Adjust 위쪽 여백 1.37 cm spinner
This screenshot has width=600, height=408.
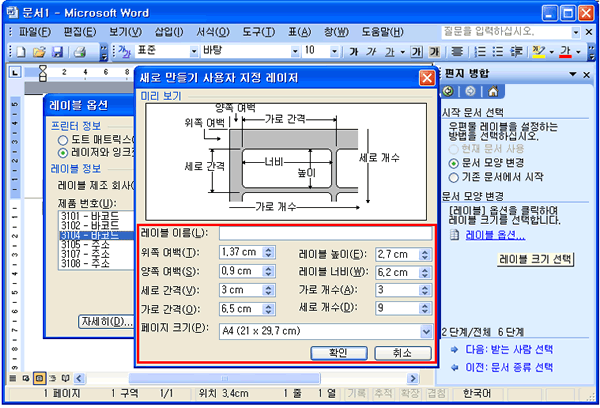[x=269, y=252]
